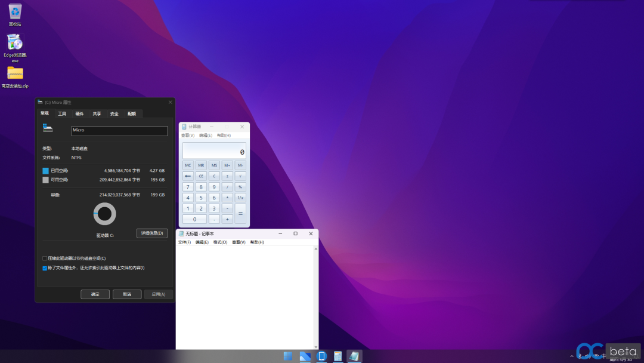Click the drive name field containing Micro
The image size is (644, 363).
coord(119,131)
